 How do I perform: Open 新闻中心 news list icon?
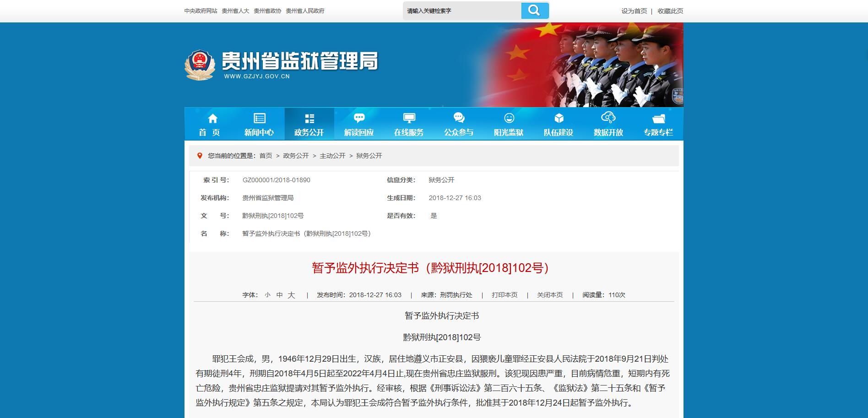260,119
